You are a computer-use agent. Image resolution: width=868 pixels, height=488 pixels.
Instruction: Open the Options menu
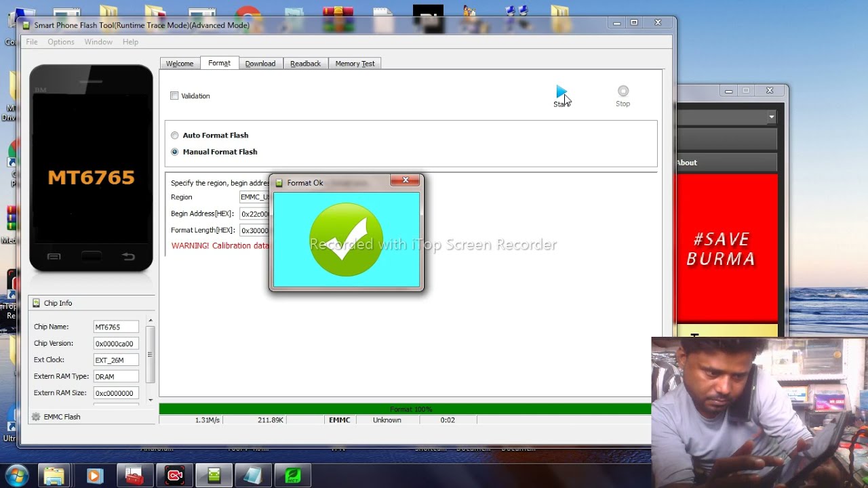(x=61, y=42)
